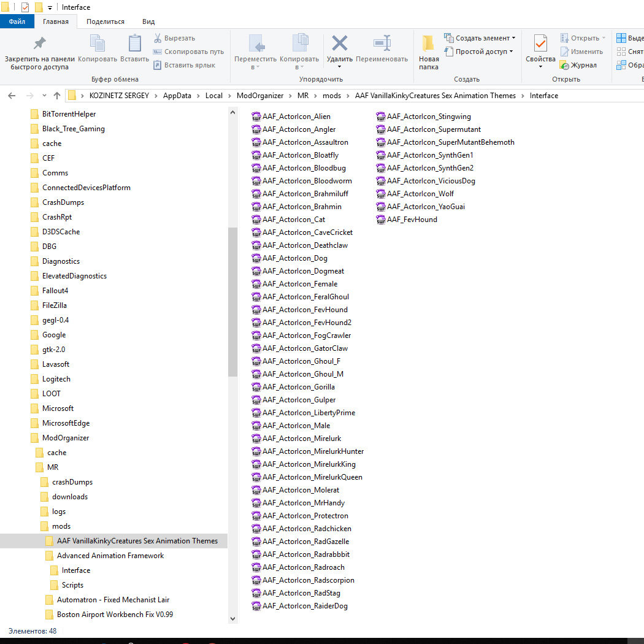
Task: Click KOZINETZ SERGEY breadcrumb segment
Action: click(x=119, y=96)
